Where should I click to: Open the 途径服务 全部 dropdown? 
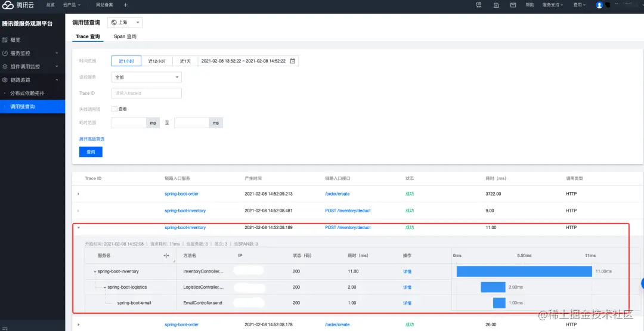pyautogui.click(x=146, y=77)
